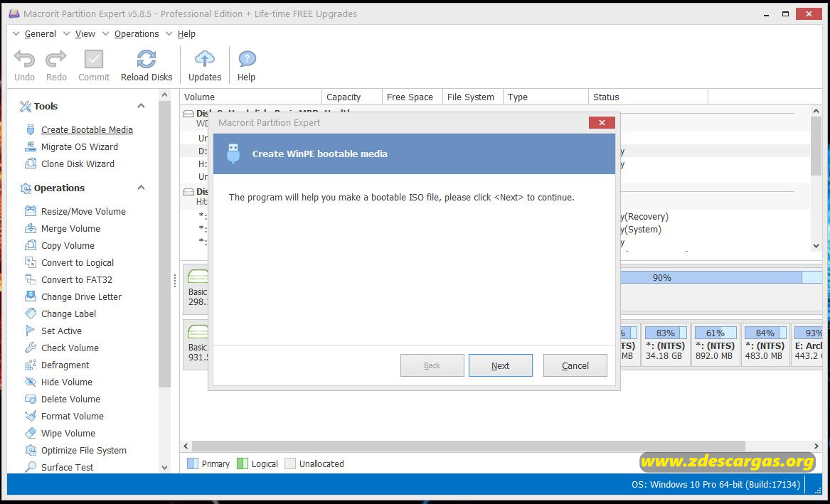Click the Change Label tag icon
This screenshot has height=504, width=830.
coord(31,313)
